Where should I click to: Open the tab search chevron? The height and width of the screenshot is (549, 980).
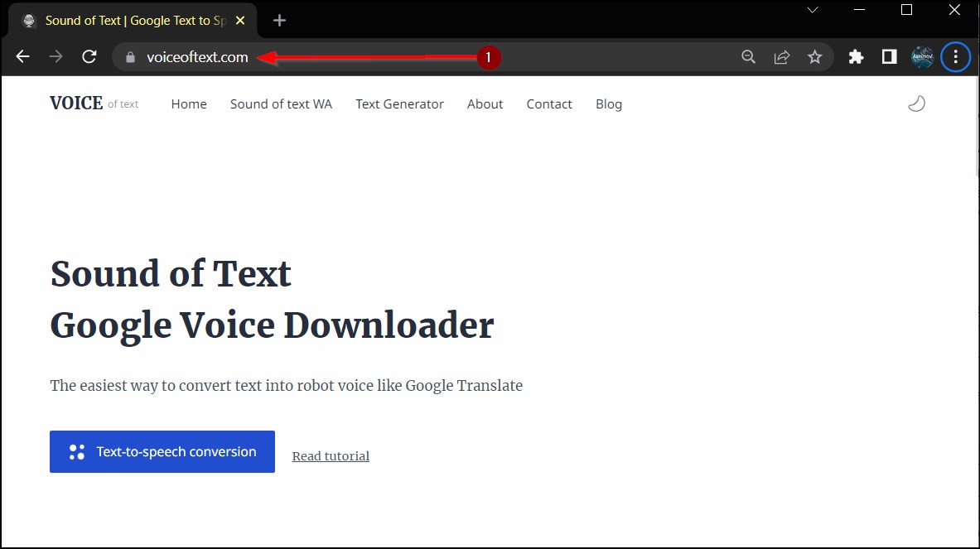click(x=813, y=10)
